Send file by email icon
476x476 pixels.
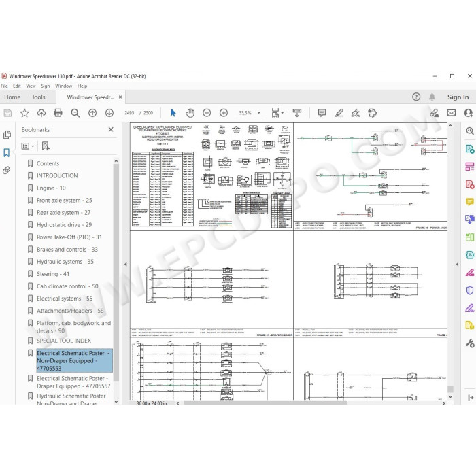452,113
